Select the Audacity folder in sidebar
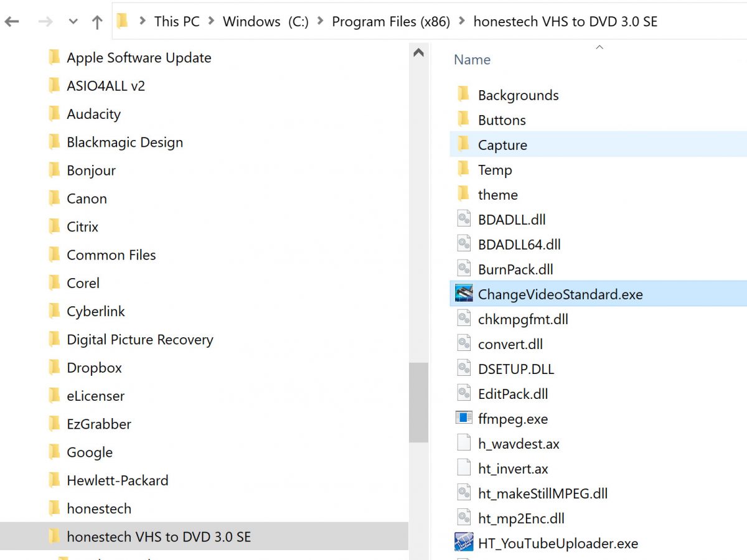This screenshot has height=560, width=747. click(93, 114)
